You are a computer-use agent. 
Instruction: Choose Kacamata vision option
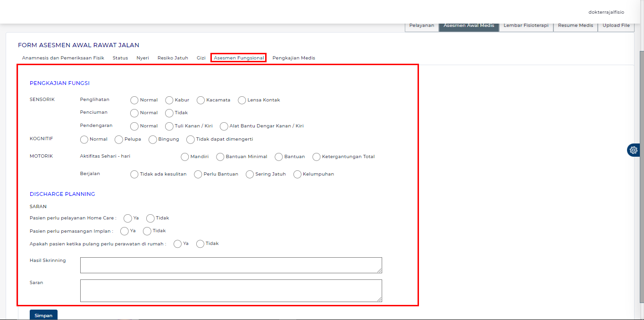point(201,100)
